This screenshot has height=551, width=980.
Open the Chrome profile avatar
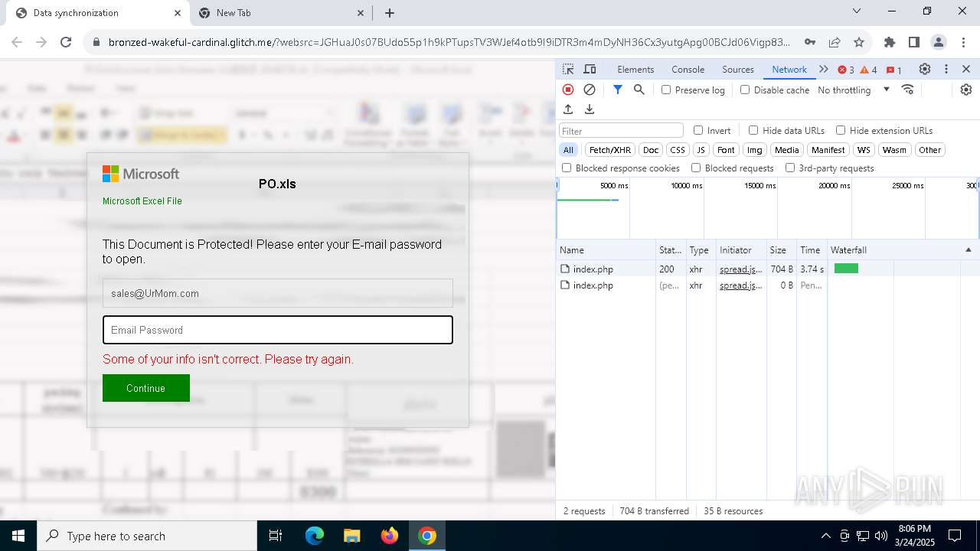(939, 42)
